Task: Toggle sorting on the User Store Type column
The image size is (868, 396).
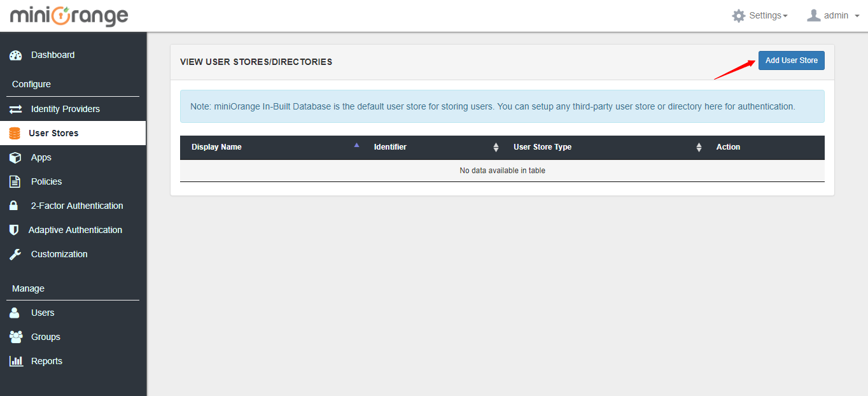Action: pos(699,147)
